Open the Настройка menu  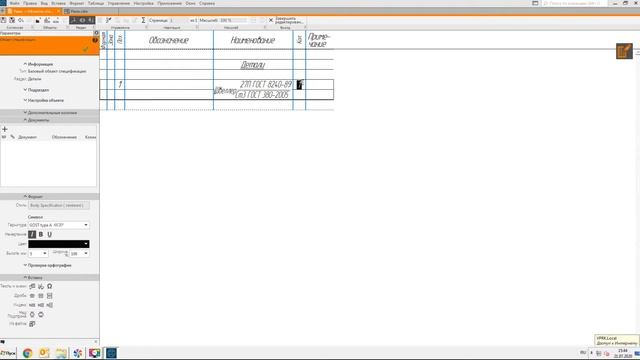coord(143,3)
